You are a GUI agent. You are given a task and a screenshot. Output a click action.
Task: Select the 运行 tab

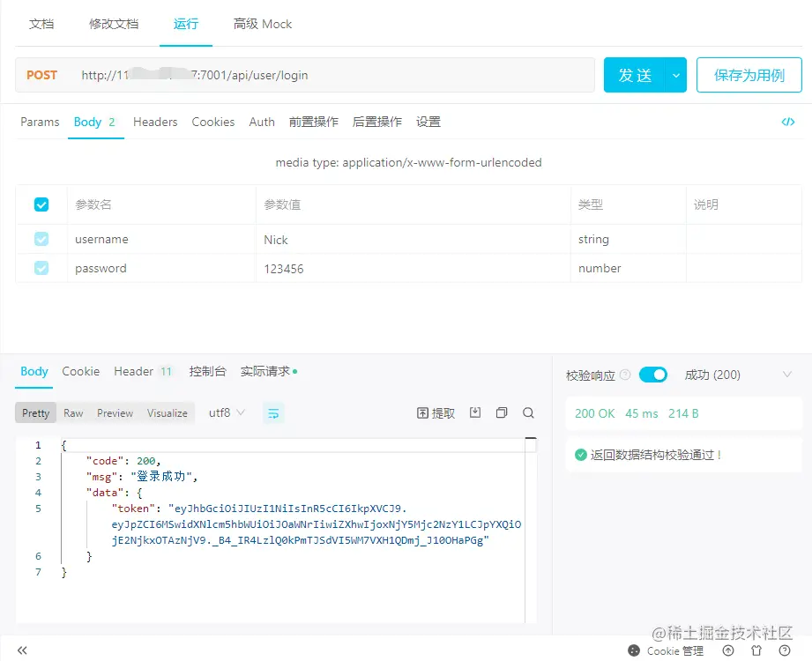(x=186, y=24)
